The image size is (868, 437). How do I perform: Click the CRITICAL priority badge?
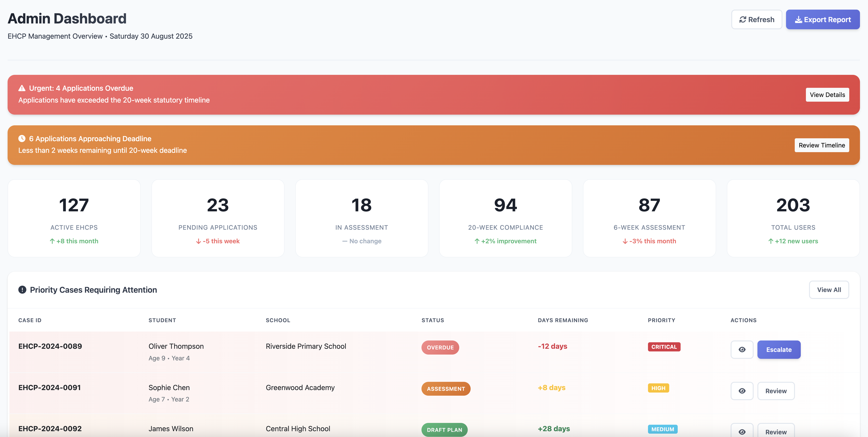click(x=664, y=347)
